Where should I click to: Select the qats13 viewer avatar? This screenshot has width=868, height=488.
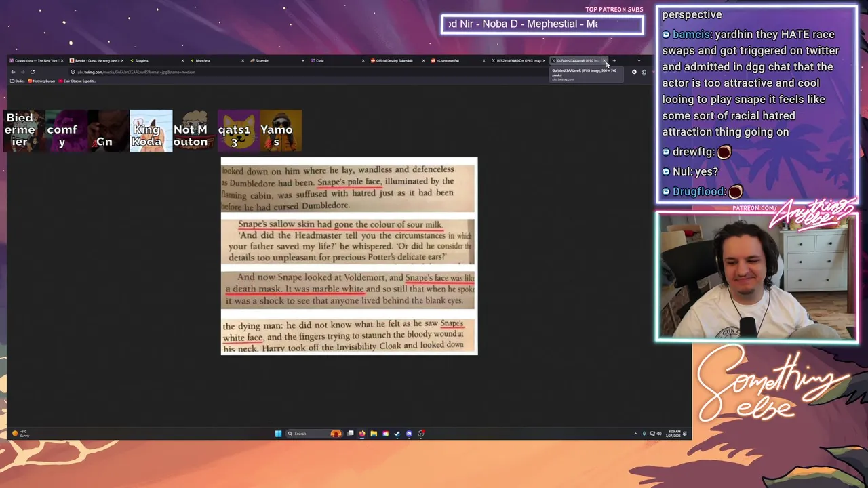point(237,130)
